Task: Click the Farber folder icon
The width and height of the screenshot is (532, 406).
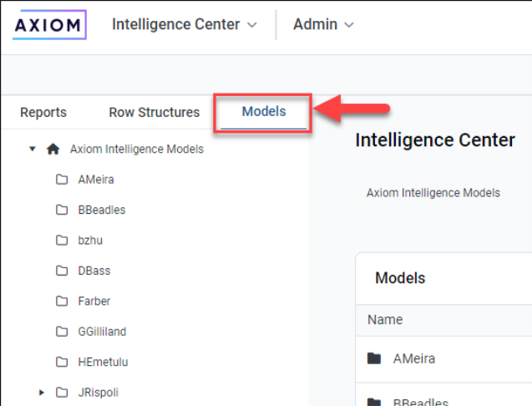Action: [62, 302]
